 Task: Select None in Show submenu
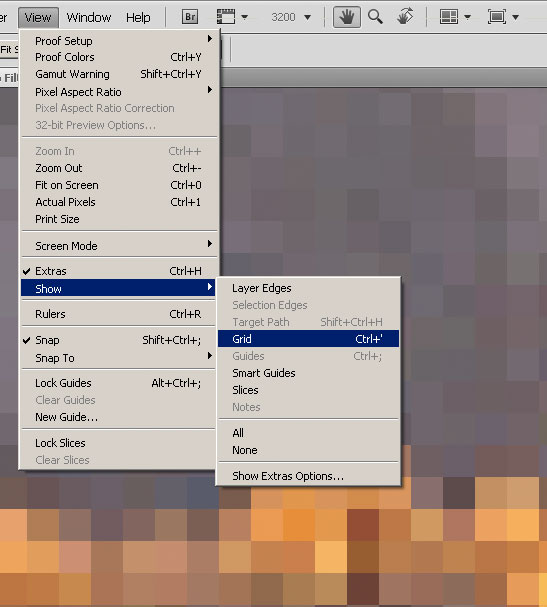click(x=309, y=450)
